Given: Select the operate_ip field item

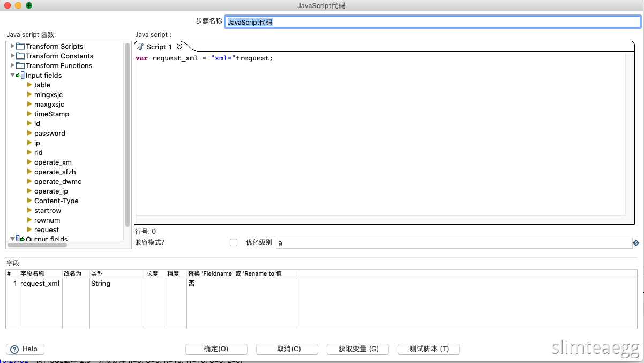Looking at the screenshot, I should pos(51,191).
